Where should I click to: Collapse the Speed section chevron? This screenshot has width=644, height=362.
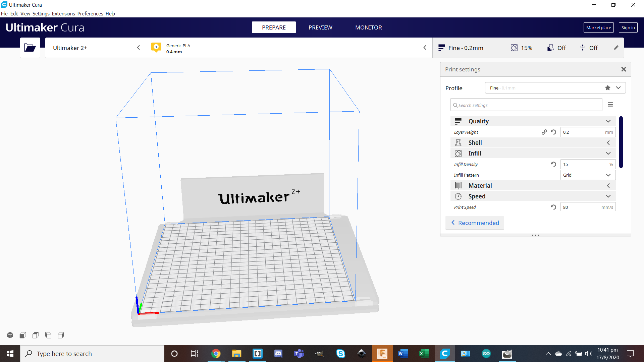pyautogui.click(x=608, y=196)
